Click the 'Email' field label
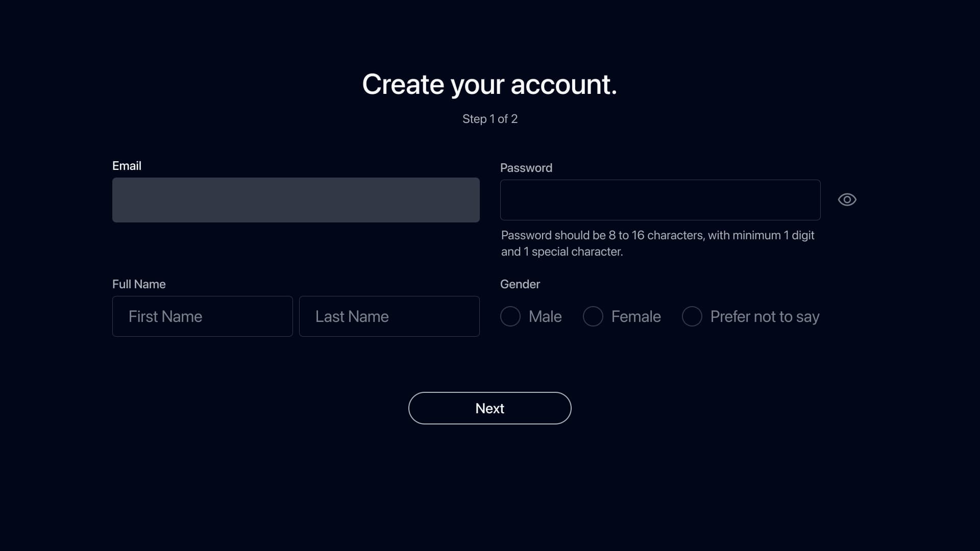 [127, 166]
